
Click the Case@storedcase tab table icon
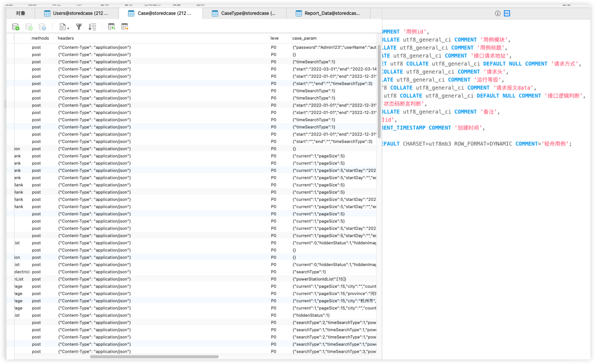tap(131, 13)
